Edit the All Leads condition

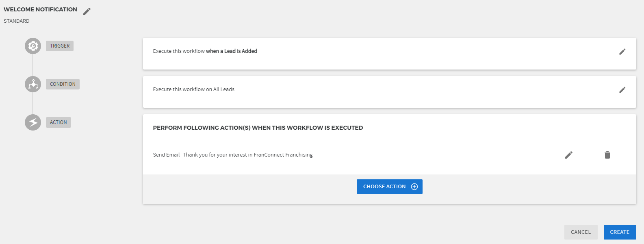pos(622,90)
